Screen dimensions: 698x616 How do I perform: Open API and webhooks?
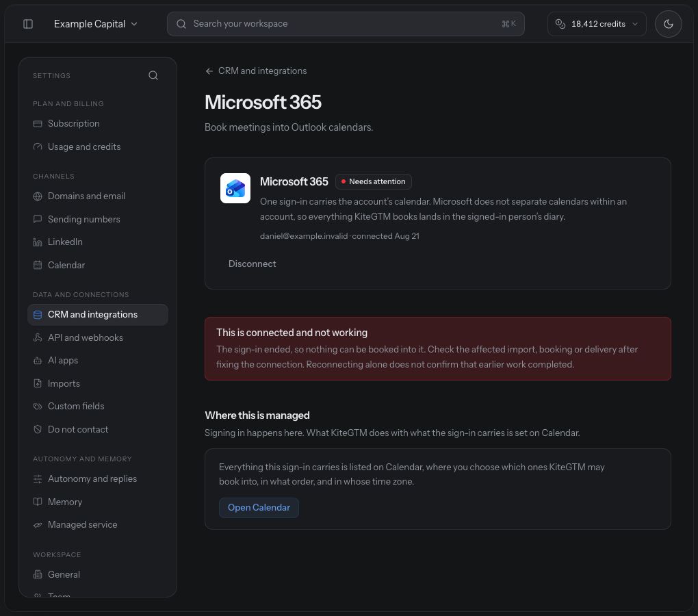click(97, 338)
